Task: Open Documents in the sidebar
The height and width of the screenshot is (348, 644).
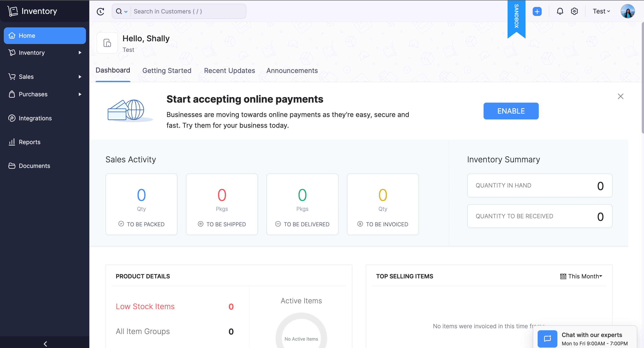Action: tap(34, 166)
